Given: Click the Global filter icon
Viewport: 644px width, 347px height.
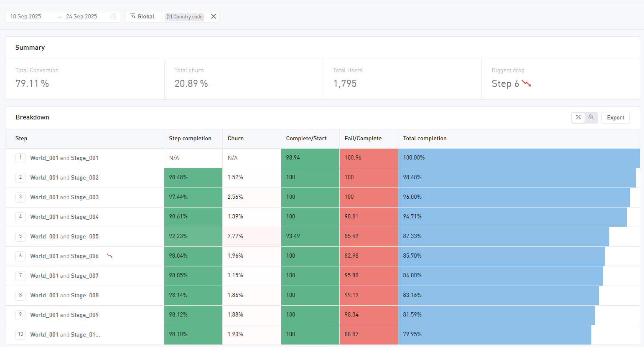Looking at the screenshot, I should [x=133, y=16].
